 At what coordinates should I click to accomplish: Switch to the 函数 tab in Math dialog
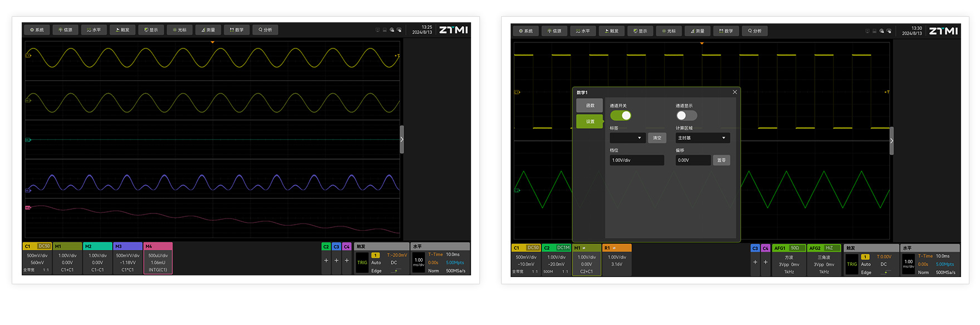[590, 105]
